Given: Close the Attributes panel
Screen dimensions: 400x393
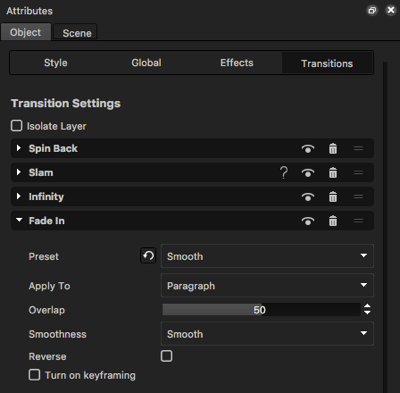Looking at the screenshot, I should tap(391, 11).
